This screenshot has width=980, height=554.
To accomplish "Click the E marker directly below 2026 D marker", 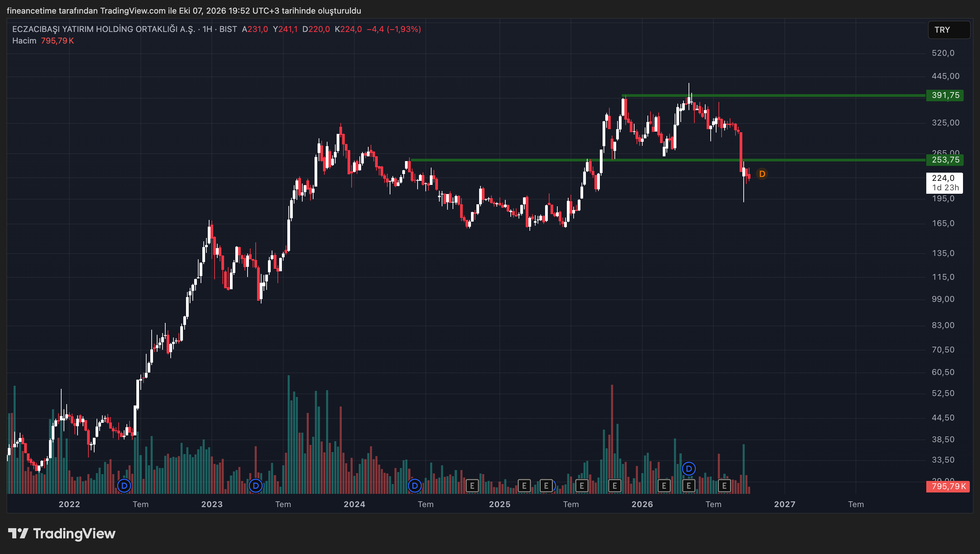I will (x=689, y=485).
